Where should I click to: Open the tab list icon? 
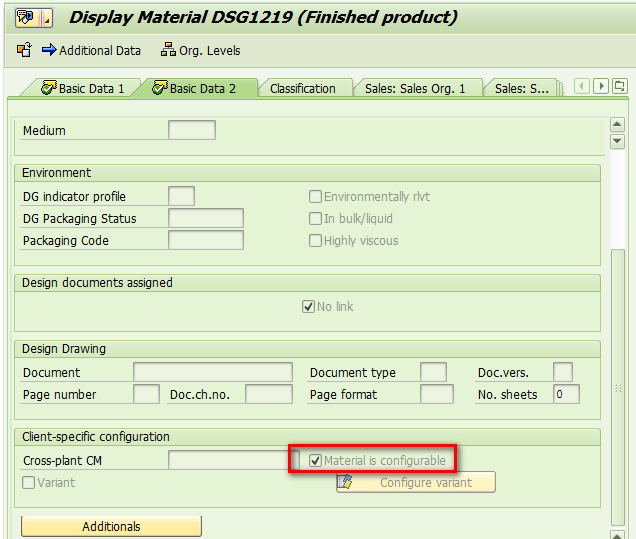click(620, 86)
